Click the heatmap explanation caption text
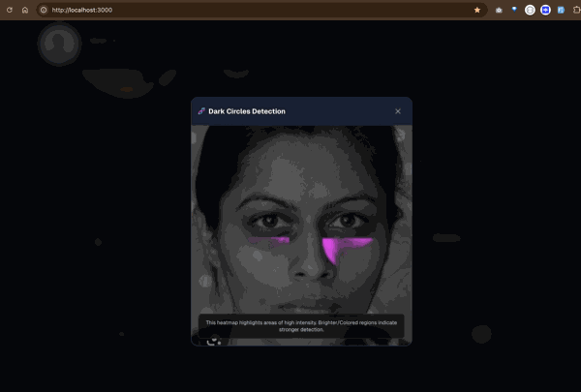The image size is (581, 392). point(301,326)
